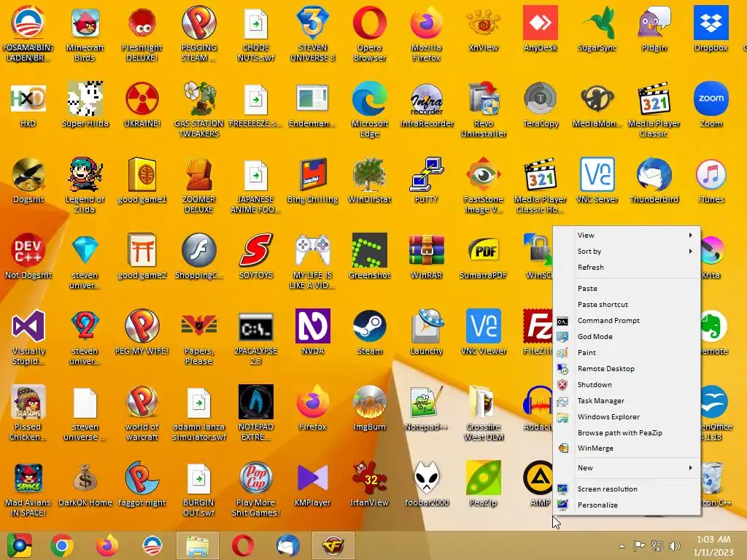Open Screen resolution settings entry
The width and height of the screenshot is (747, 560).
pyautogui.click(x=627, y=489)
